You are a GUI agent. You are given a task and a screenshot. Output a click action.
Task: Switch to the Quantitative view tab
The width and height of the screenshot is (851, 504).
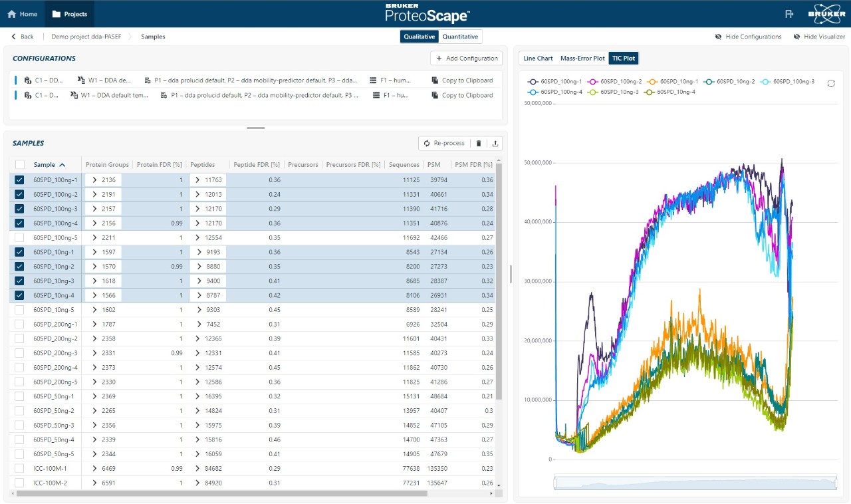click(460, 37)
